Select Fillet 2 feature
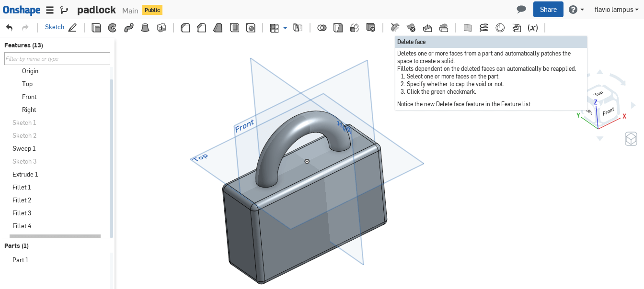644x289 pixels. point(22,200)
